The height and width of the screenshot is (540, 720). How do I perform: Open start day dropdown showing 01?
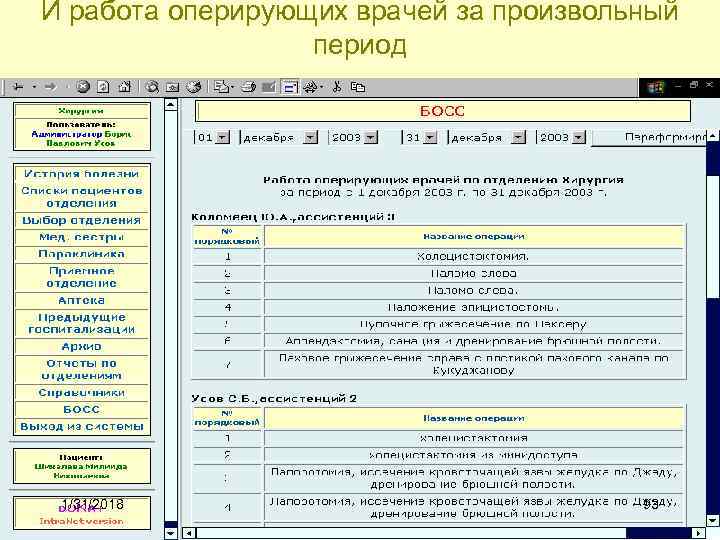coord(223,137)
